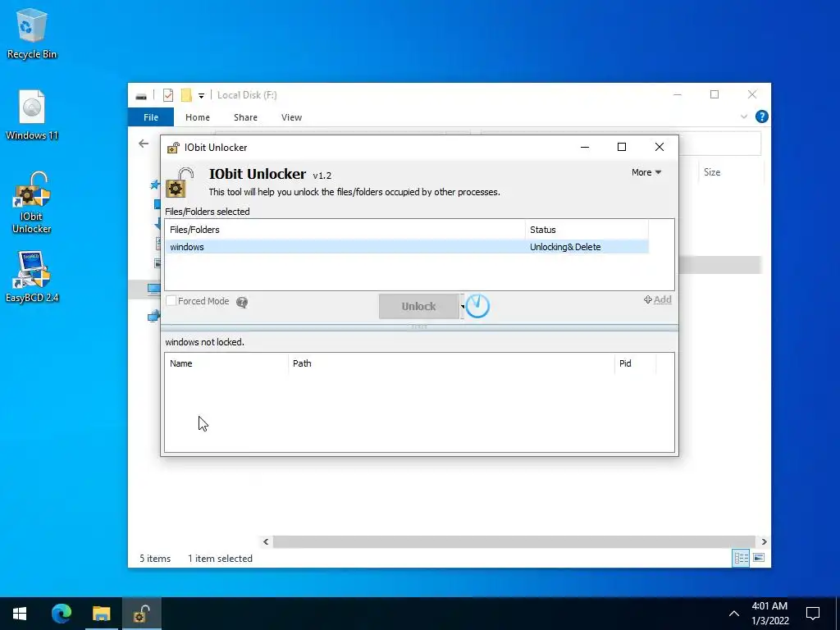Click the Add link
The image size is (840, 630).
coord(662,299)
